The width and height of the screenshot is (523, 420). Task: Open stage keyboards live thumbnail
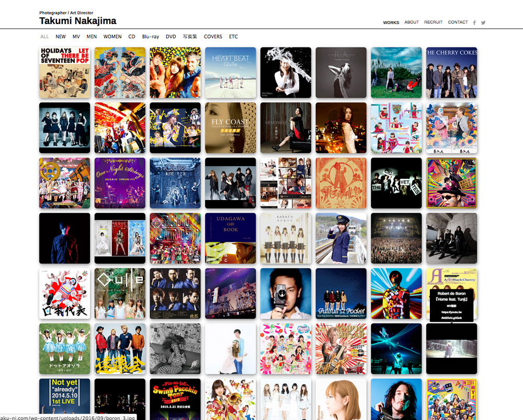pos(231,294)
